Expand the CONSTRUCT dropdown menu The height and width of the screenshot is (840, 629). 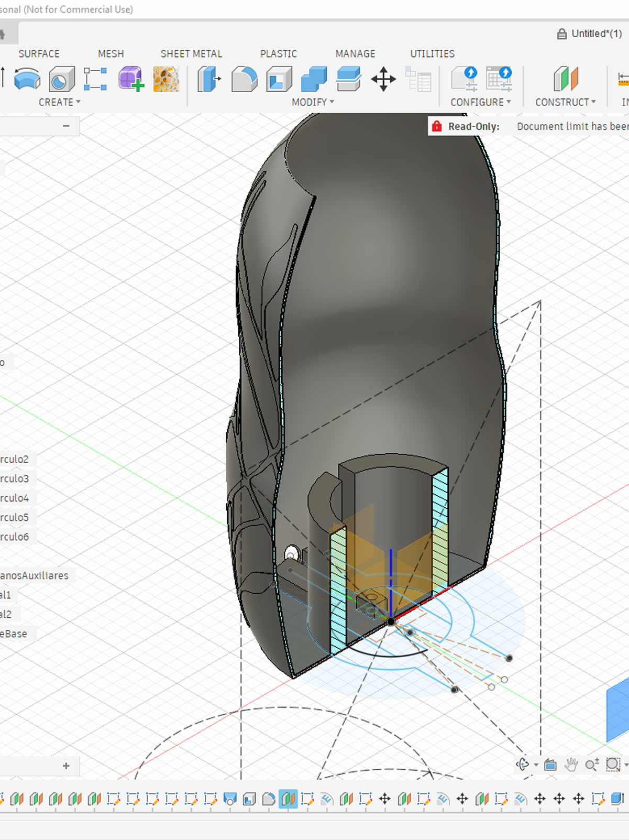[x=565, y=102]
